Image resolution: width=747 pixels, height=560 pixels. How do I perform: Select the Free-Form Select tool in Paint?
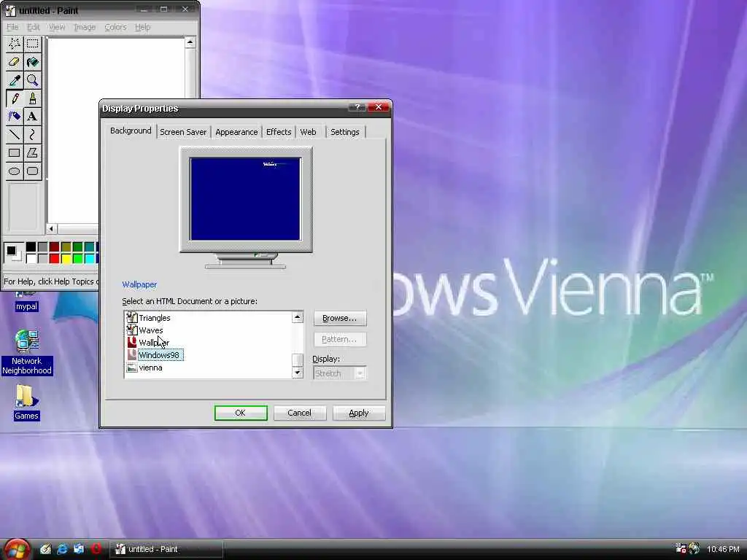pyautogui.click(x=15, y=44)
